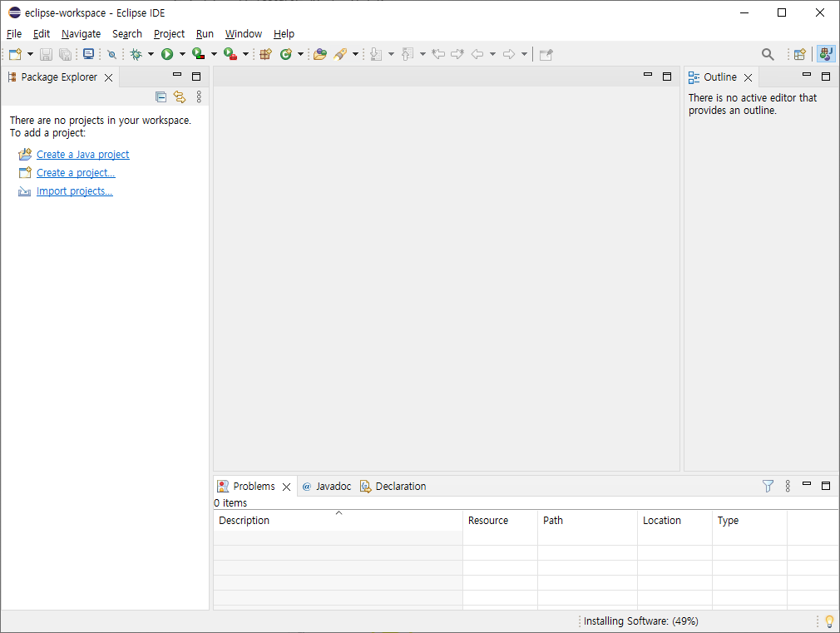
Task: Open Previous Annotation dropdown arrow
Action: pos(422,54)
